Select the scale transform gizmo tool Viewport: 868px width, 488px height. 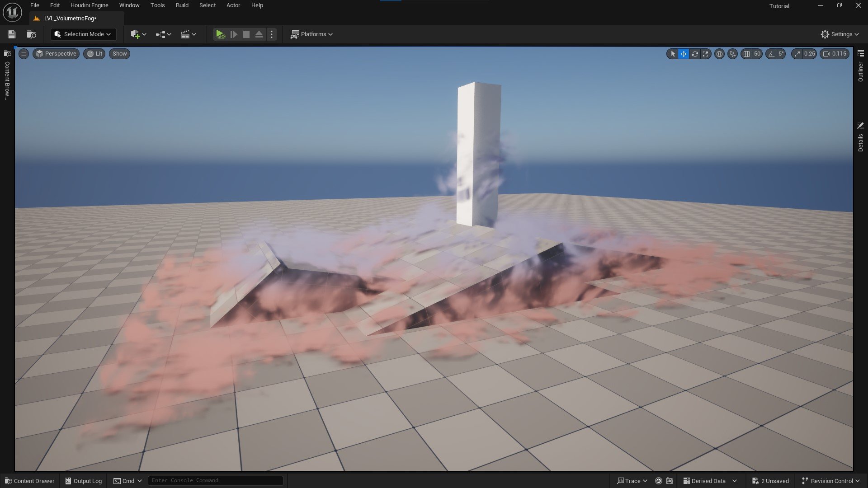(706, 54)
